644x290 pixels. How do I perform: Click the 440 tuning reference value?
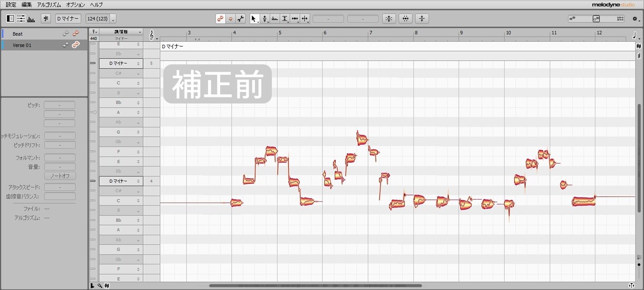pyautogui.click(x=93, y=38)
